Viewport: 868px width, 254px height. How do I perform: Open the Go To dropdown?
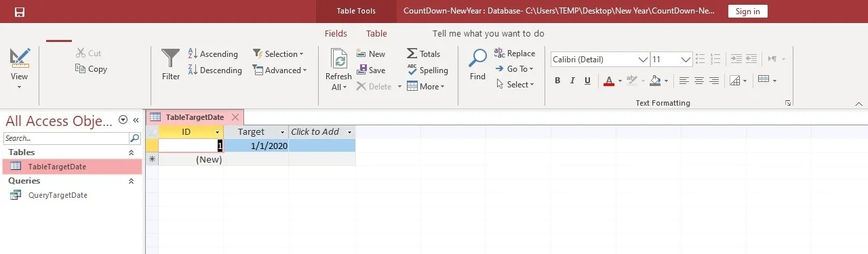tap(515, 68)
